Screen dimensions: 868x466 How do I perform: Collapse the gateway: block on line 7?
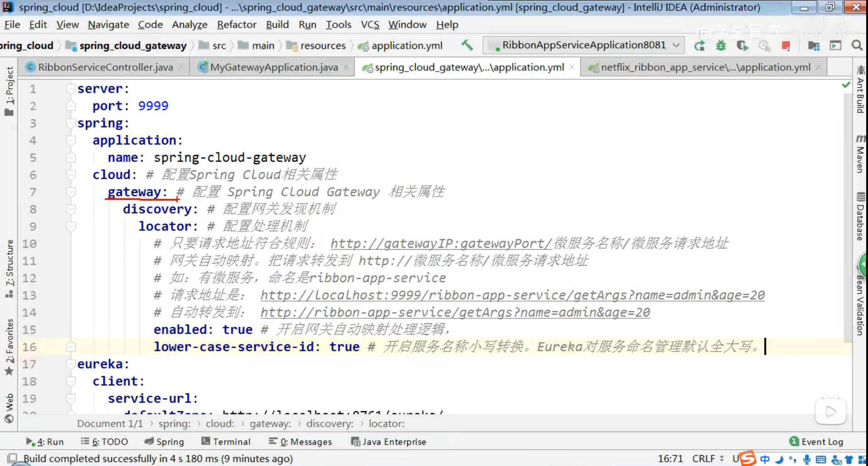(71, 192)
